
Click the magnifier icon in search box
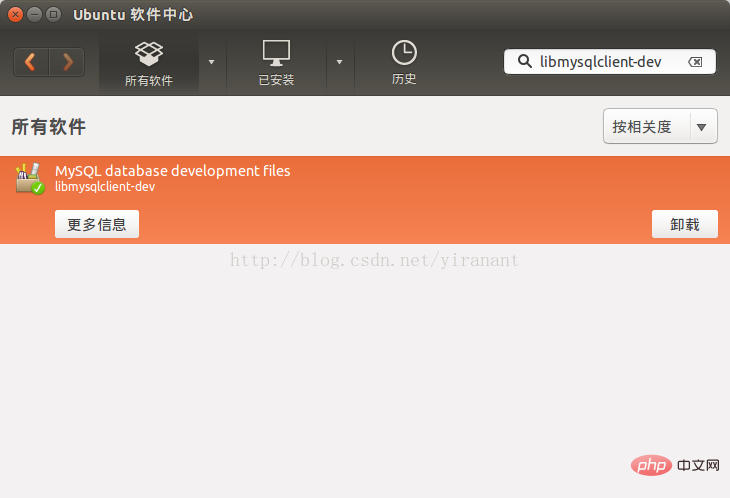525,61
